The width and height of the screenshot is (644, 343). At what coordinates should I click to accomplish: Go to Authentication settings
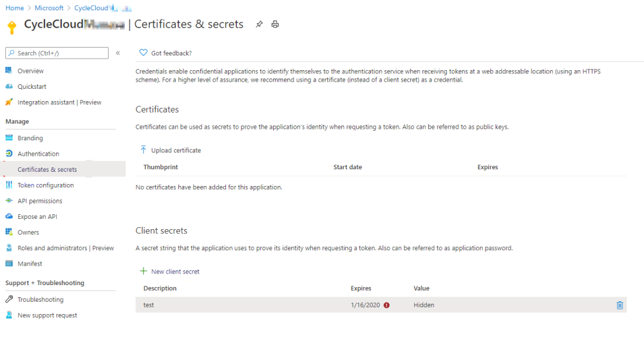pyautogui.click(x=38, y=154)
